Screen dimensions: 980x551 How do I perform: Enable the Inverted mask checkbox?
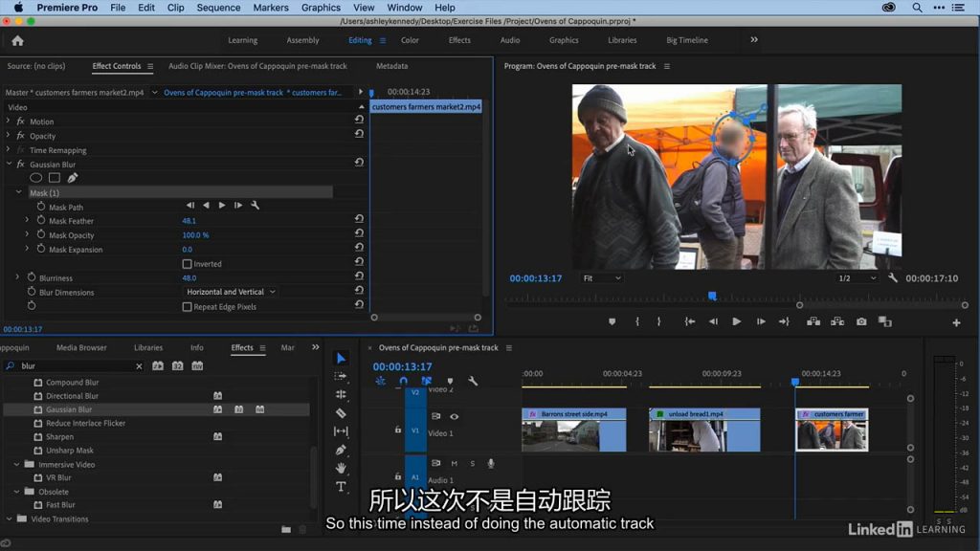click(x=187, y=264)
